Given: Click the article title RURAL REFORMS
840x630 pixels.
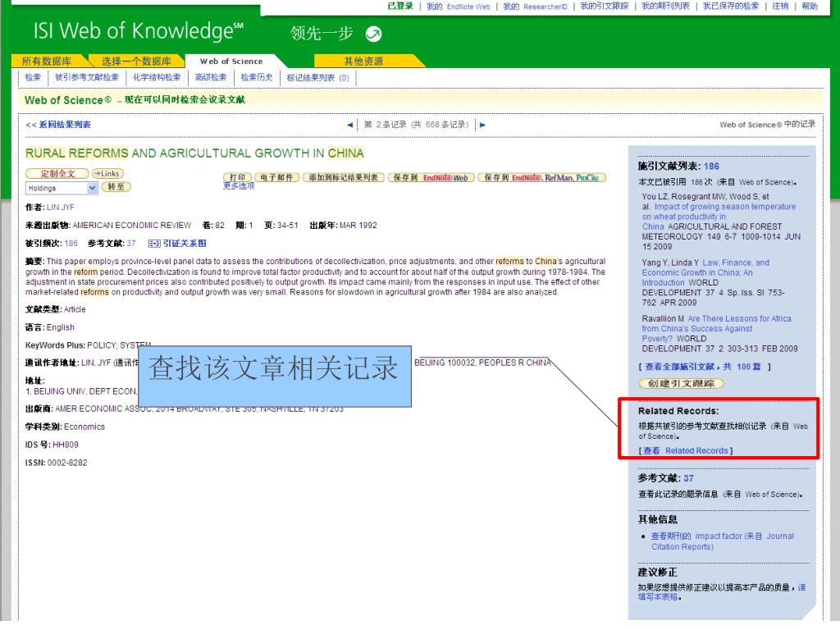Looking at the screenshot, I should (194, 153).
